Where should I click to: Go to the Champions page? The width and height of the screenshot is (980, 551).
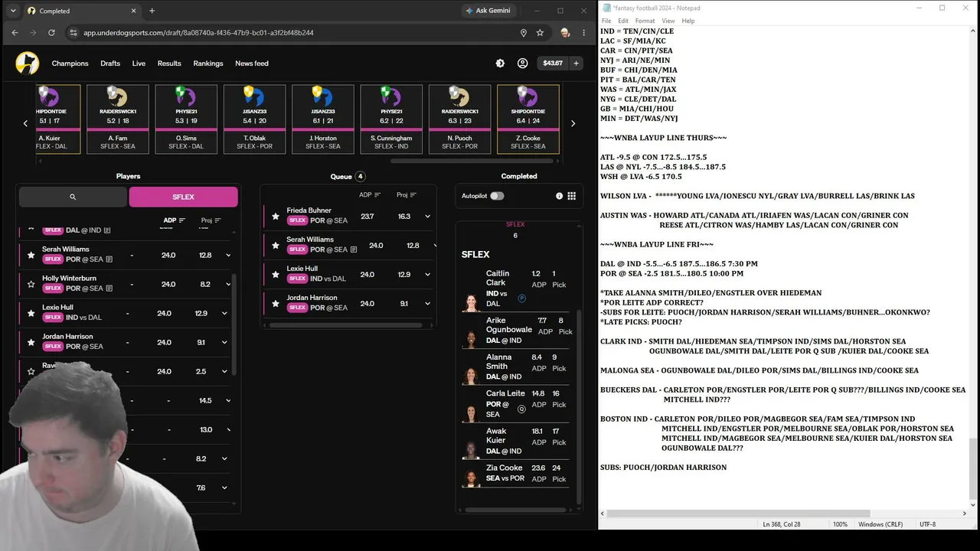[x=70, y=64]
